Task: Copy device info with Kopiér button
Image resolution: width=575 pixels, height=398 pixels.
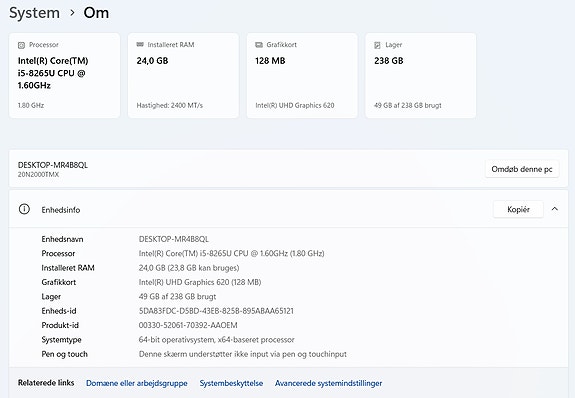Action: pyautogui.click(x=518, y=209)
